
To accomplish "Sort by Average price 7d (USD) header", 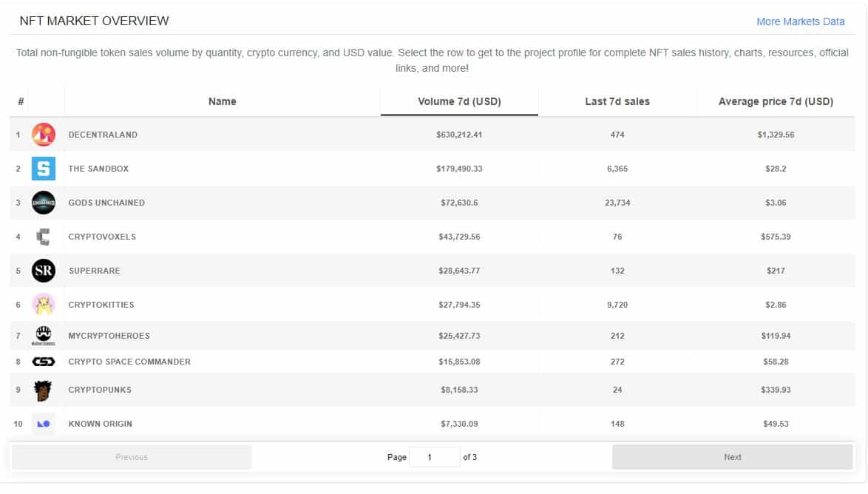I will [x=776, y=101].
